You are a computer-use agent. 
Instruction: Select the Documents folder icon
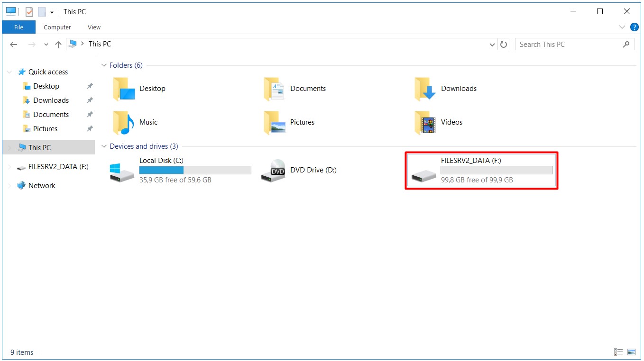(x=275, y=89)
